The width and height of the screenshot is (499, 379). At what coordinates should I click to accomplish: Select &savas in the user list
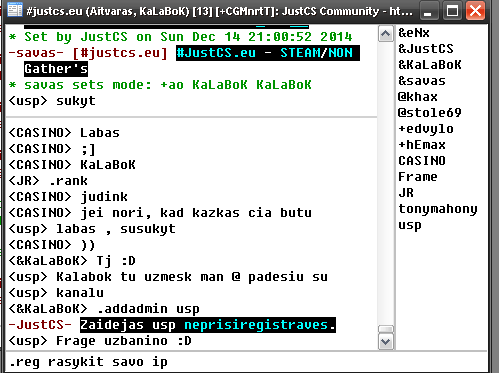point(422,81)
